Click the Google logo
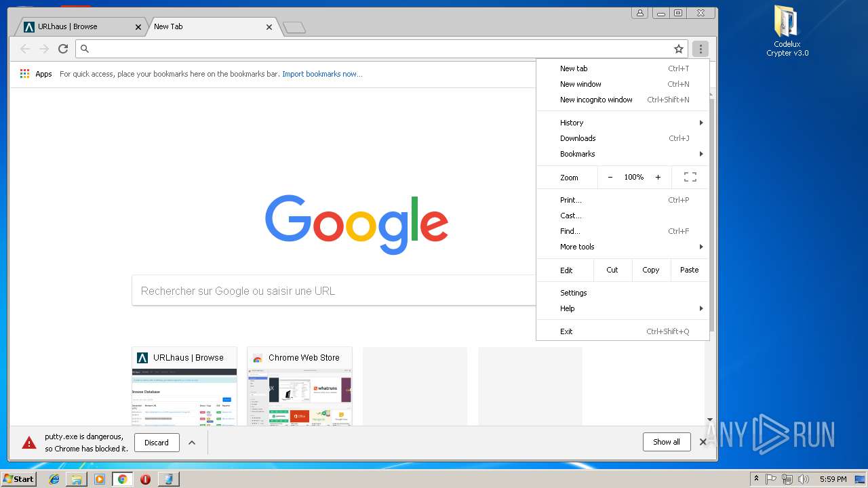The height and width of the screenshot is (488, 868). click(357, 224)
